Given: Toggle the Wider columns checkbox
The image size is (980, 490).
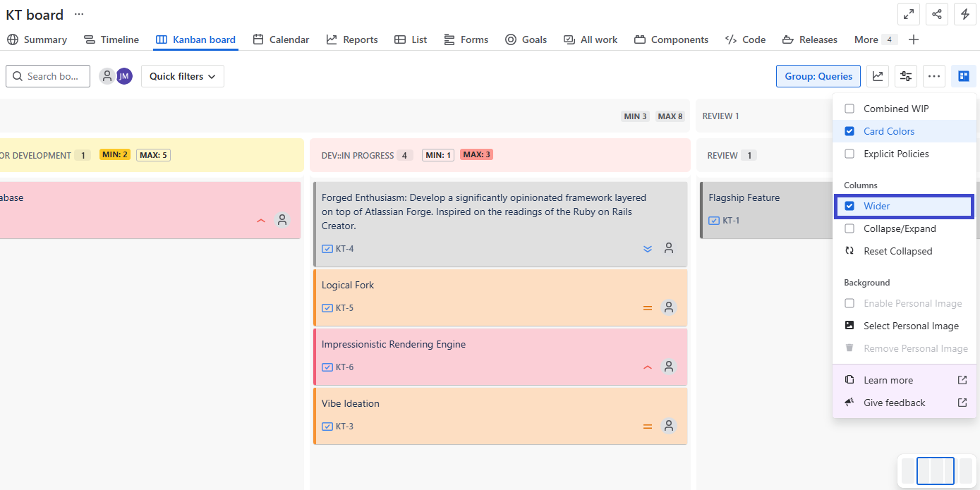Looking at the screenshot, I should [x=849, y=206].
